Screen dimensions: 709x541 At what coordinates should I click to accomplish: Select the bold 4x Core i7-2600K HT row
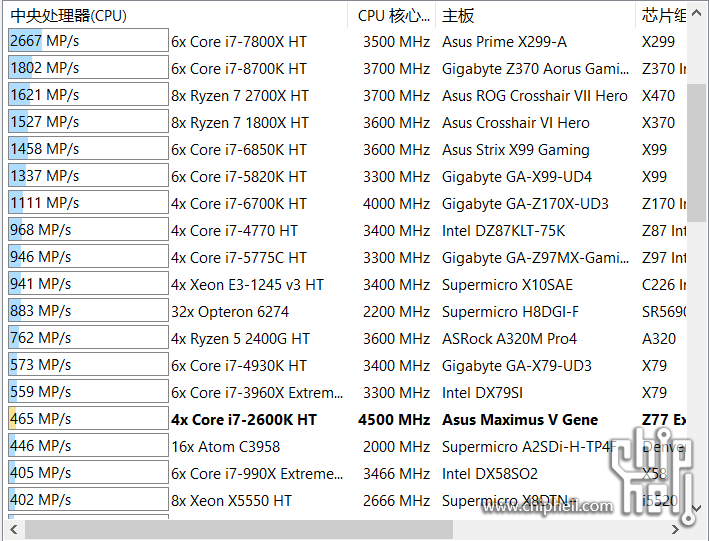[346, 419]
